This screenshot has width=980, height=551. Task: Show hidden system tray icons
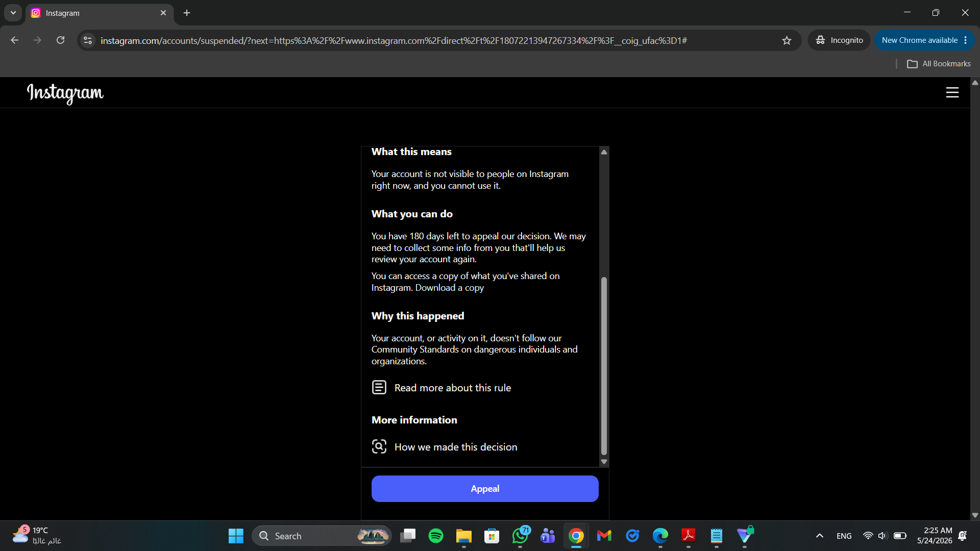(x=820, y=536)
